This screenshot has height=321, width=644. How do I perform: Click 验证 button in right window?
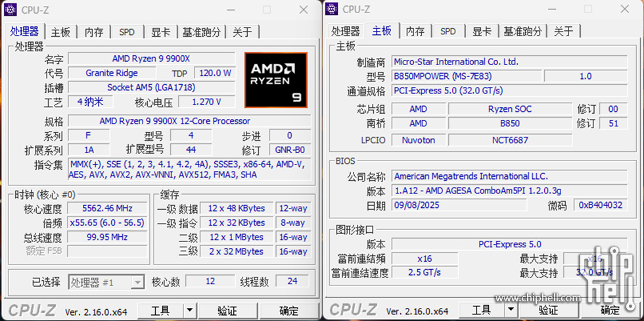click(548, 310)
